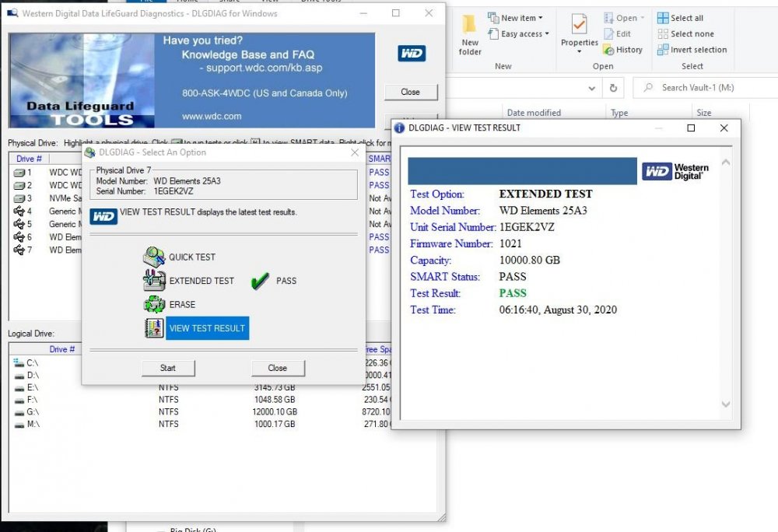Click the WD logo in banner

[x=412, y=54]
